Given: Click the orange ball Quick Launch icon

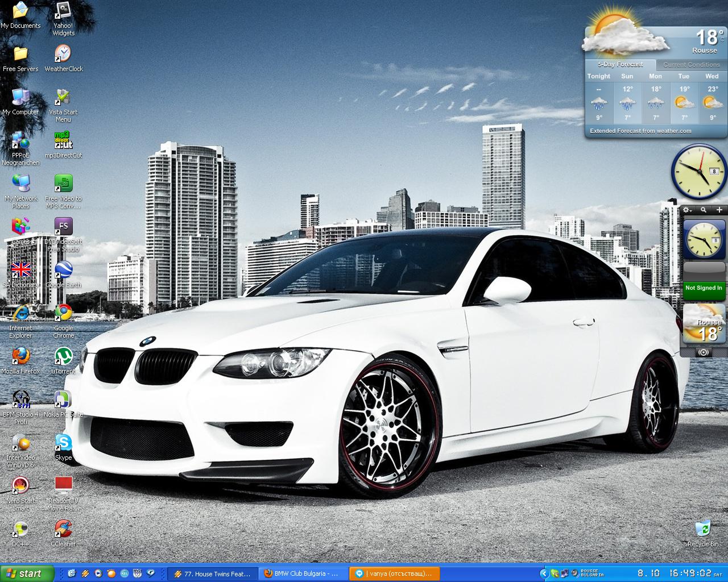Looking at the screenshot, I should point(111,574).
